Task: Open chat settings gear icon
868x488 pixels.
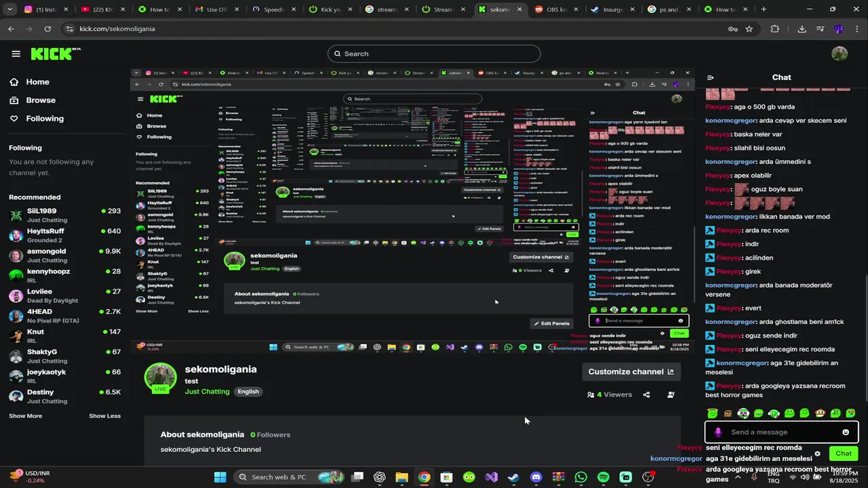Action: (x=817, y=453)
